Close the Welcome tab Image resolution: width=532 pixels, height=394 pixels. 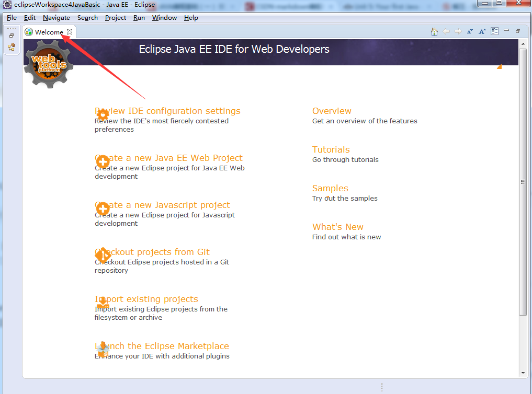pyautogui.click(x=70, y=31)
